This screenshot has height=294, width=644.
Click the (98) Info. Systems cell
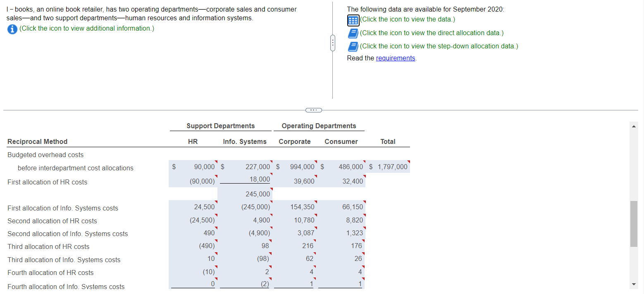pyautogui.click(x=245, y=258)
